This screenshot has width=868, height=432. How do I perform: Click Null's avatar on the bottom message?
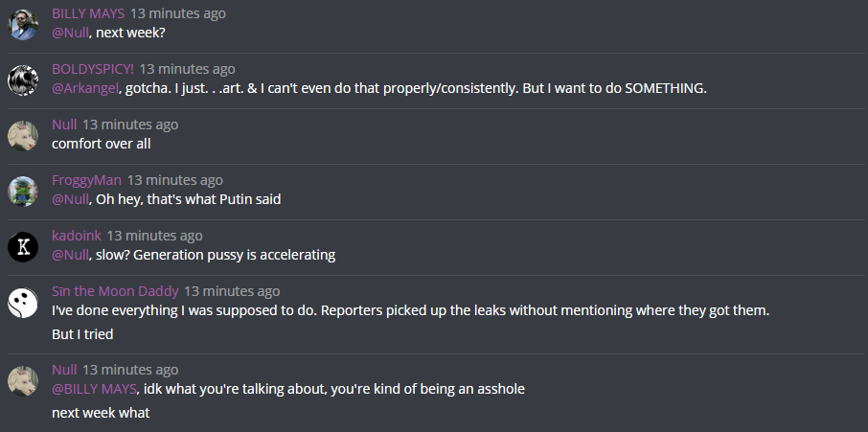[23, 380]
